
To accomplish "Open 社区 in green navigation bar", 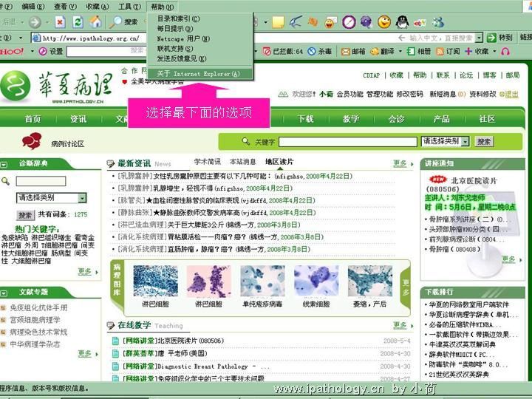I will pos(487,119).
